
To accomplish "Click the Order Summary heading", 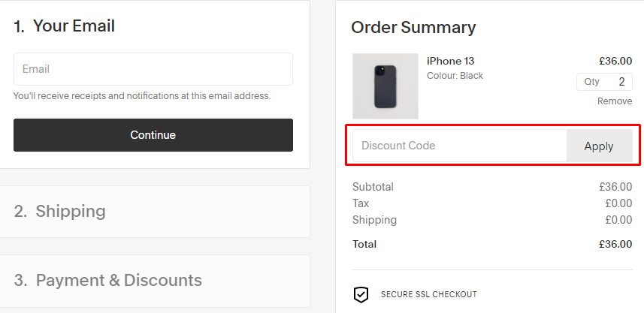I will coord(413,28).
